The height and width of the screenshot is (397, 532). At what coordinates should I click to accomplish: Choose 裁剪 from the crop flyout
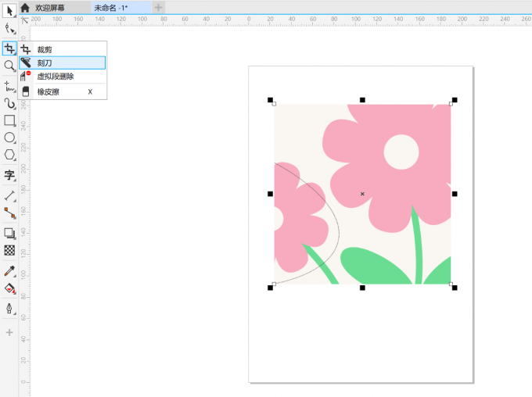click(x=45, y=49)
